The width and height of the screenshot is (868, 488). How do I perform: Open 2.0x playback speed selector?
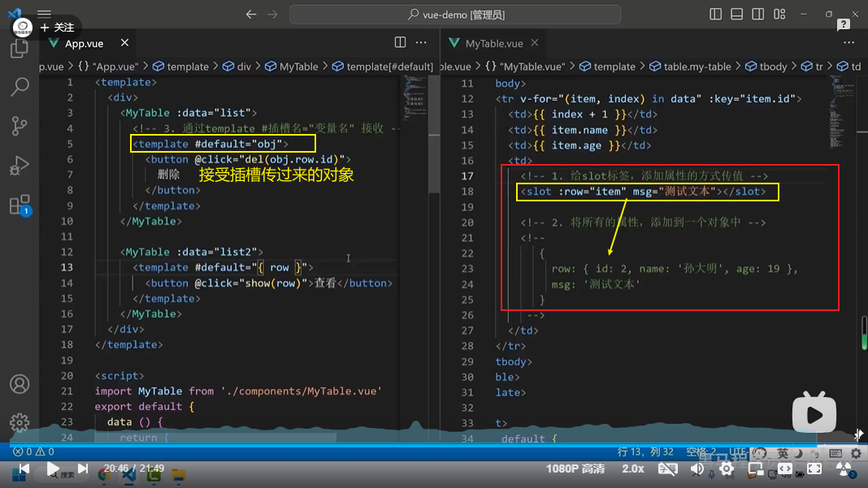click(x=633, y=469)
